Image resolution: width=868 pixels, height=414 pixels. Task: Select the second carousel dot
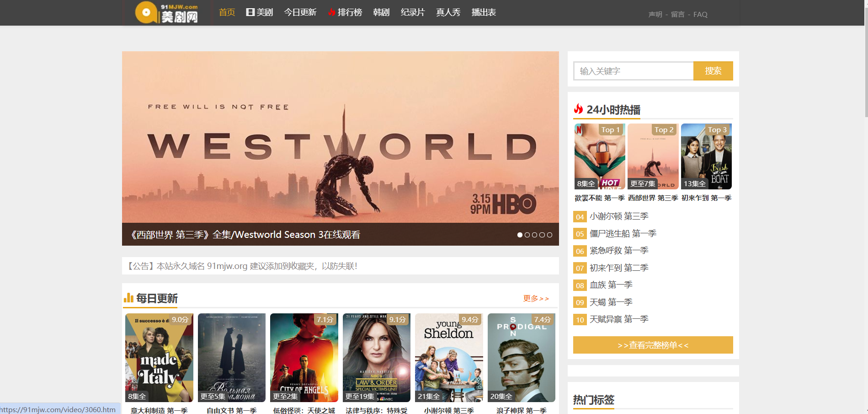click(527, 235)
